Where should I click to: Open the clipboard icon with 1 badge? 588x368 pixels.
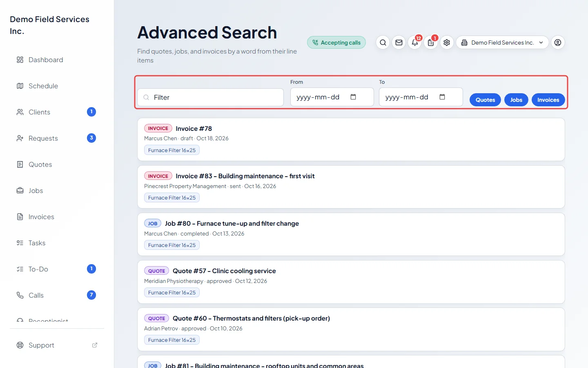[431, 43]
